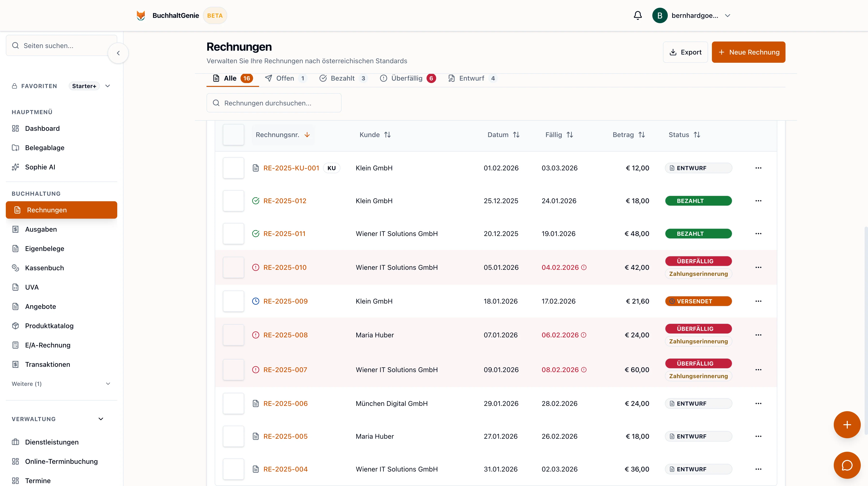This screenshot has width=868, height=486.
Task: Open row actions for RE-2025-012
Action: click(x=758, y=201)
